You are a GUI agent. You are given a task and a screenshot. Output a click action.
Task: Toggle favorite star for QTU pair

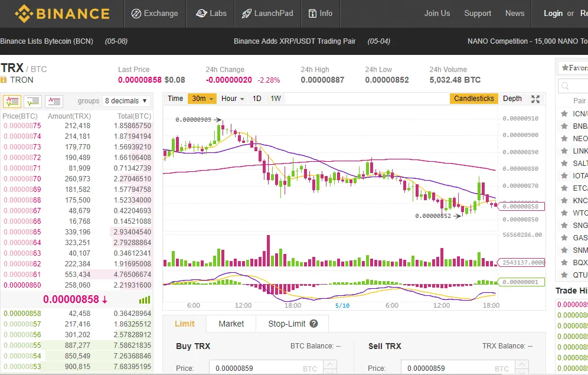[564, 275]
